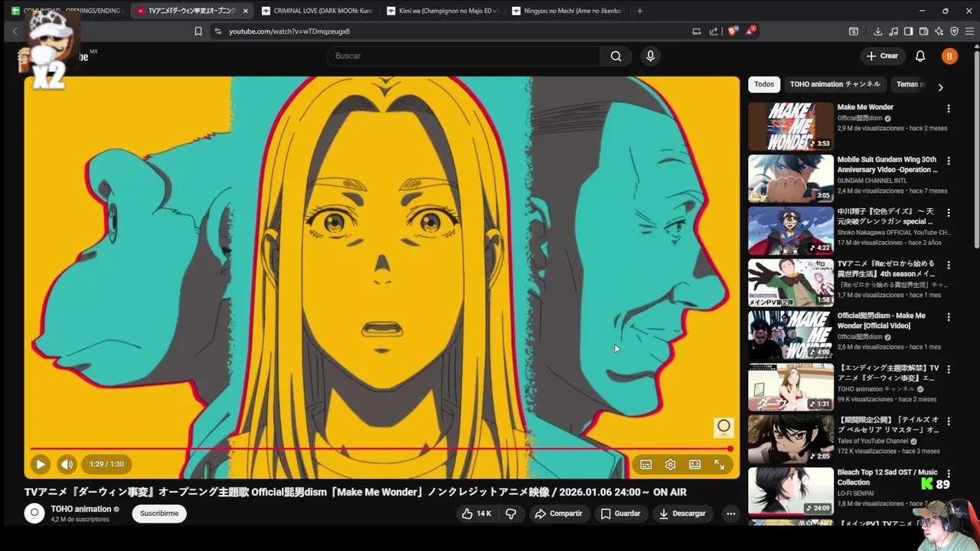The image size is (980, 551).
Task: Play the video with the play button
Action: pos(41,464)
